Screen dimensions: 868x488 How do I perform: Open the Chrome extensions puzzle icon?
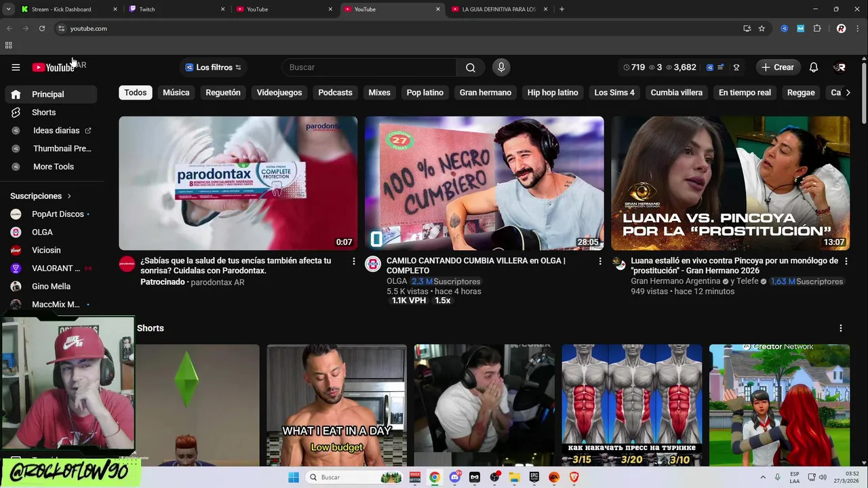point(817,28)
